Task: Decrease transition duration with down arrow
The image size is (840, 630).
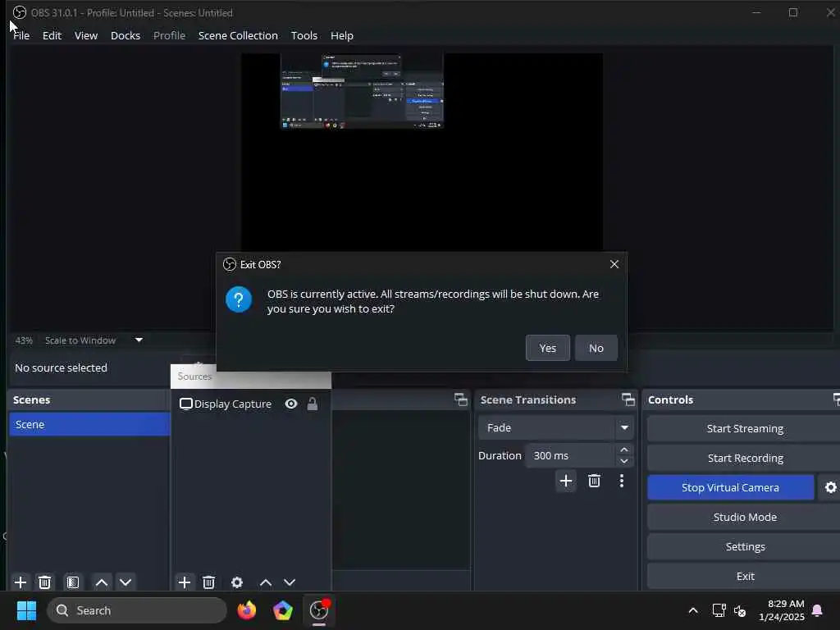Action: pyautogui.click(x=624, y=461)
